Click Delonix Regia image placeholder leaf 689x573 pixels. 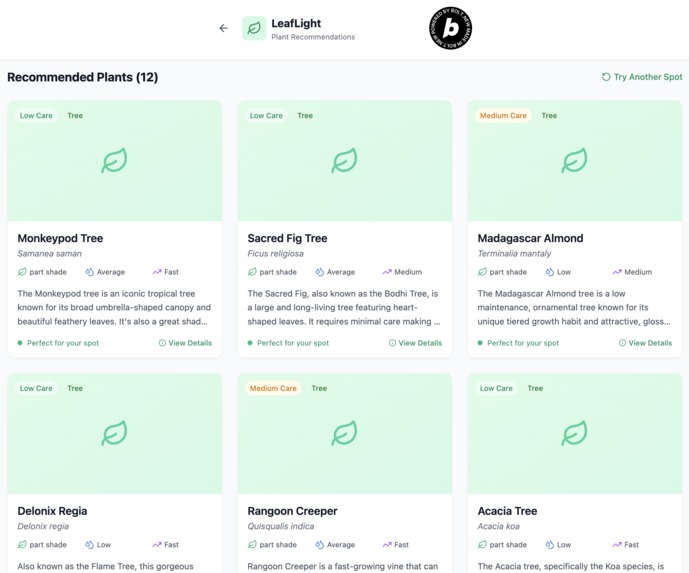[114, 433]
